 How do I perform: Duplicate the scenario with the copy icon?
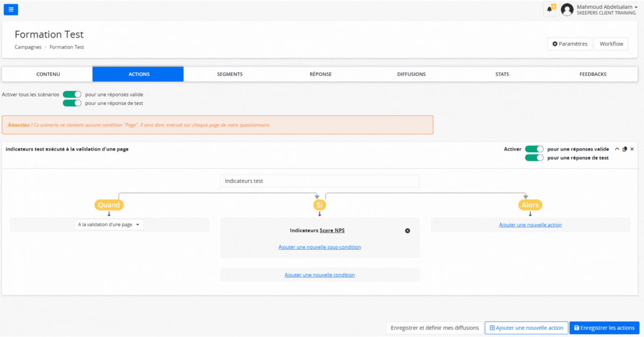(x=625, y=149)
